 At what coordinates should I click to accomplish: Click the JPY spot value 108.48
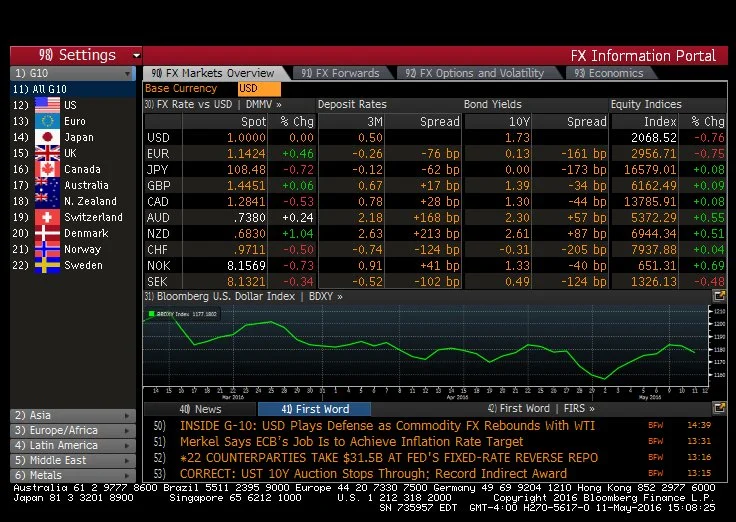tap(246, 169)
